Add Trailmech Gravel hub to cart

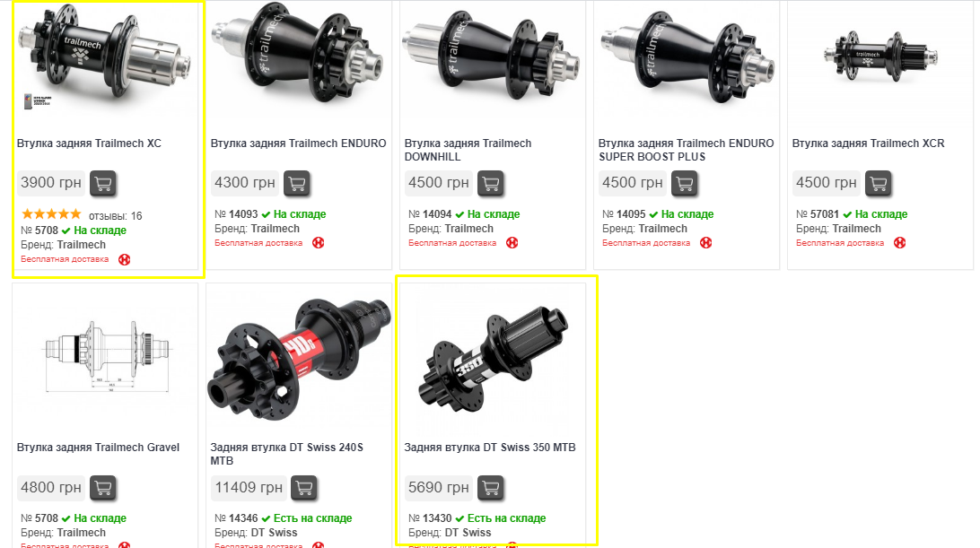point(103,487)
